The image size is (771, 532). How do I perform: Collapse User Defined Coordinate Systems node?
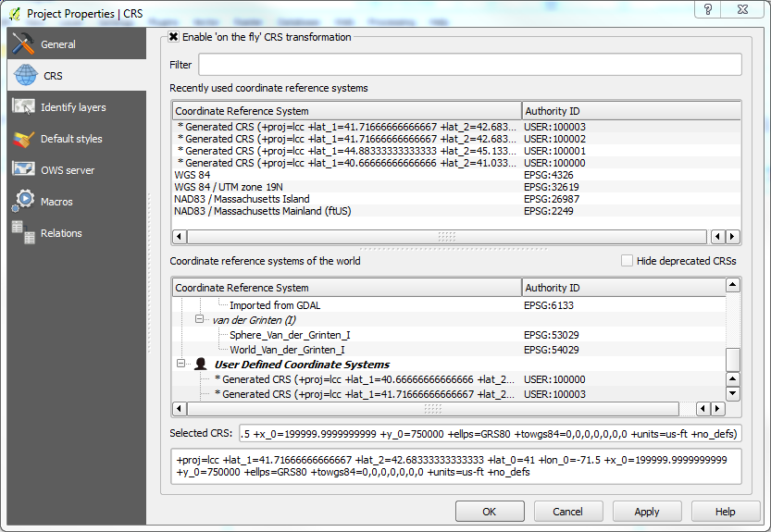181,365
